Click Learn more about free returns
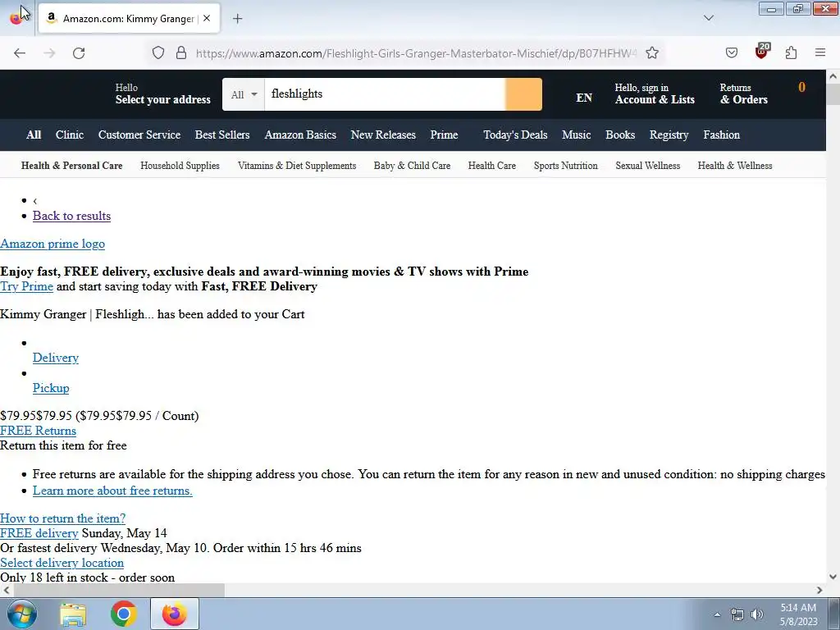Image resolution: width=840 pixels, height=630 pixels. tap(112, 491)
